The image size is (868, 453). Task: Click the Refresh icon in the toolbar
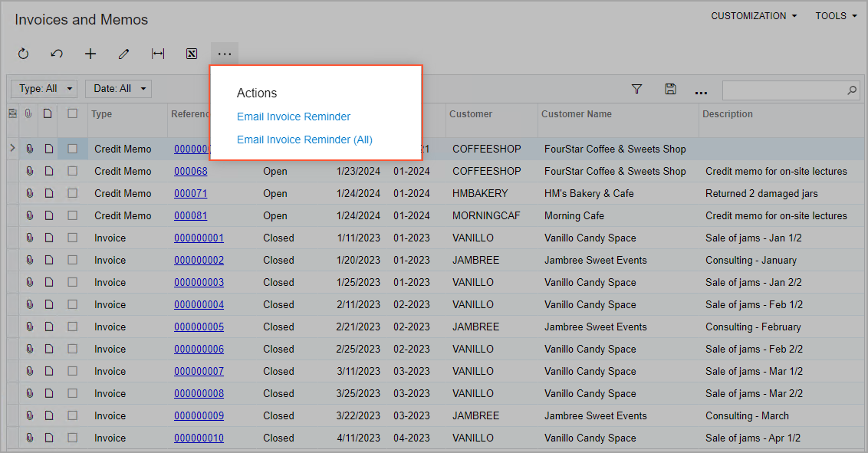click(x=23, y=54)
